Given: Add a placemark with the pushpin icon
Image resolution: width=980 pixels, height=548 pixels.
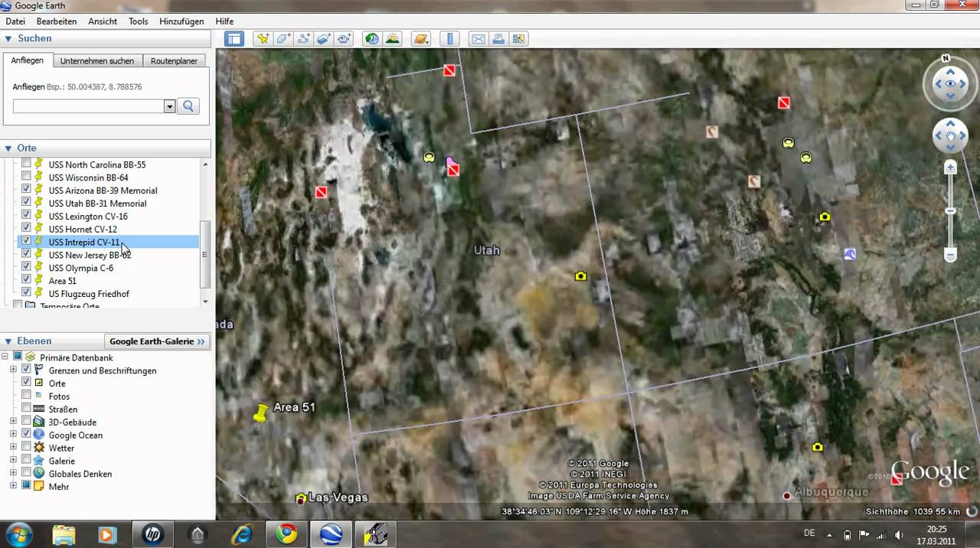Looking at the screenshot, I should [263, 38].
